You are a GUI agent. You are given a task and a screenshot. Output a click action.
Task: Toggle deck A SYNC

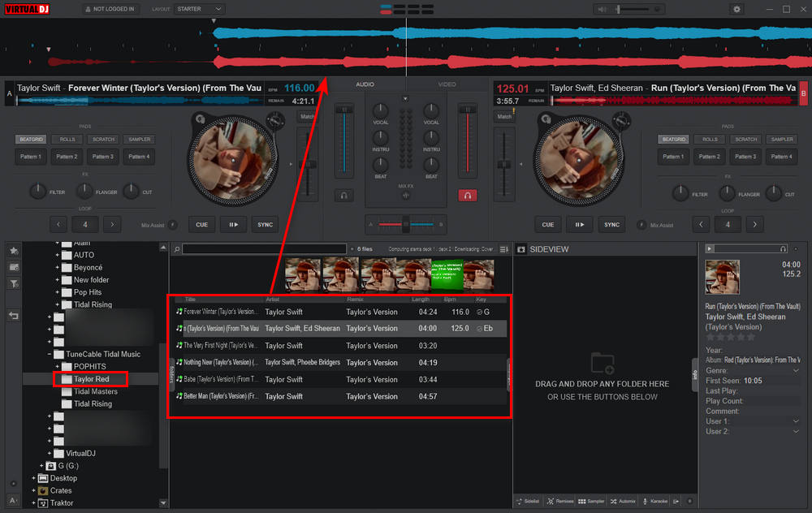coord(266,225)
